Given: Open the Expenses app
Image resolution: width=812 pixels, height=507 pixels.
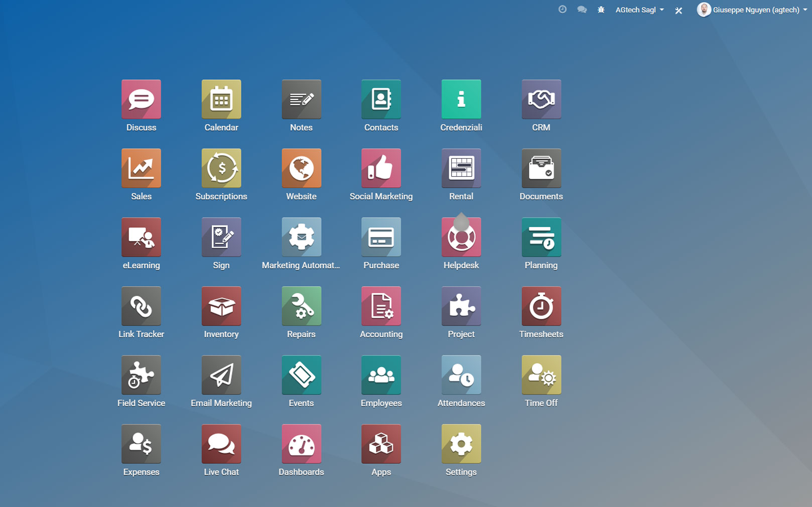Looking at the screenshot, I should pos(141,444).
